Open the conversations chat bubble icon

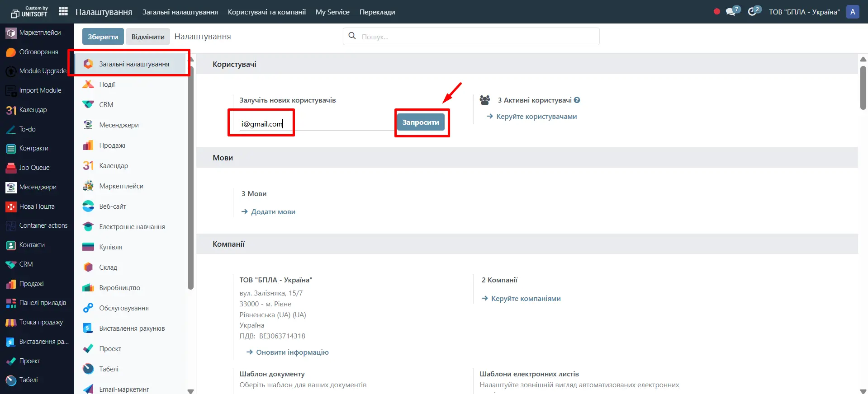point(730,11)
